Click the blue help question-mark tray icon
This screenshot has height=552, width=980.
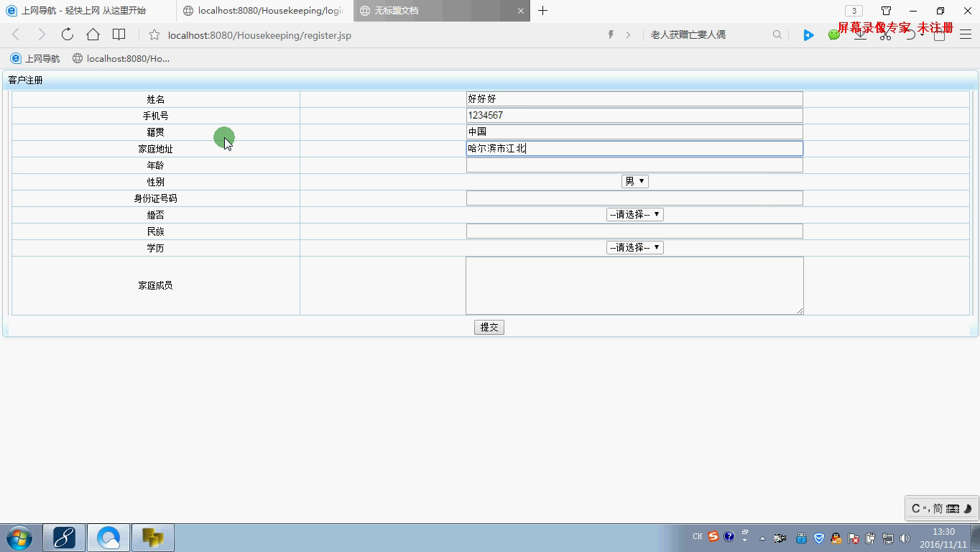tap(729, 536)
